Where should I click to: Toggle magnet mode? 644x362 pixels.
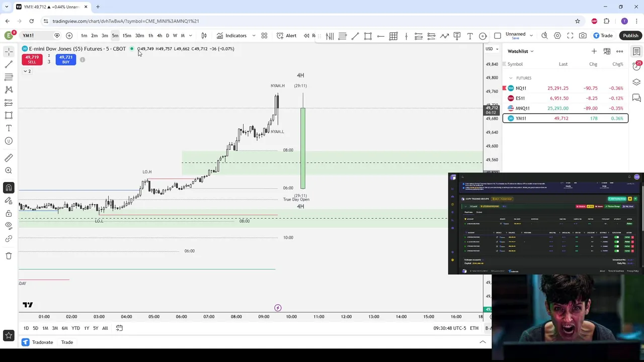click(x=9, y=188)
